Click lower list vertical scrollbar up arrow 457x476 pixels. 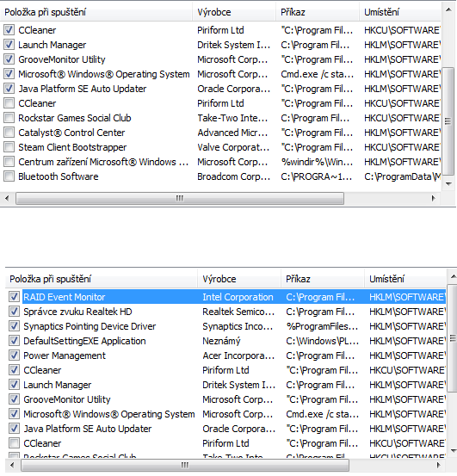pyautogui.click(x=453, y=276)
